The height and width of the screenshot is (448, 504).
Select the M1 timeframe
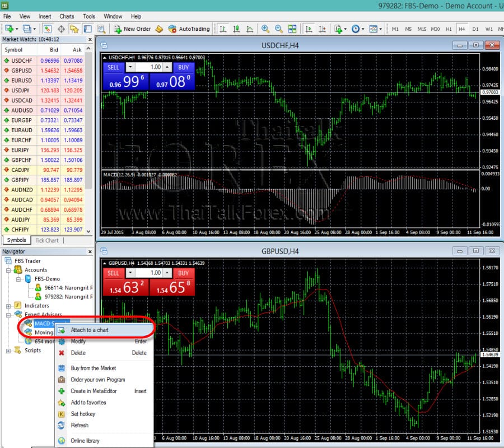click(x=395, y=29)
